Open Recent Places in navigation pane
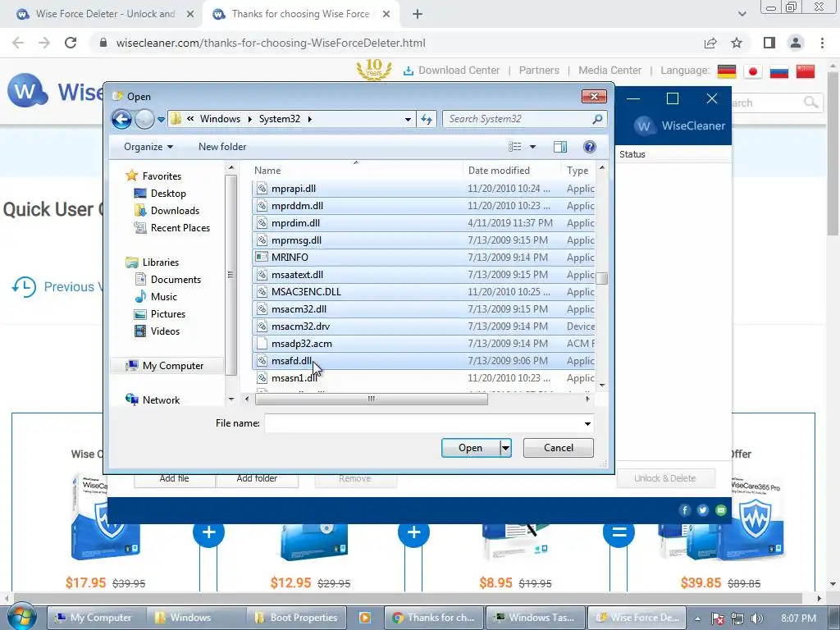The width and height of the screenshot is (840, 630). pyautogui.click(x=180, y=228)
